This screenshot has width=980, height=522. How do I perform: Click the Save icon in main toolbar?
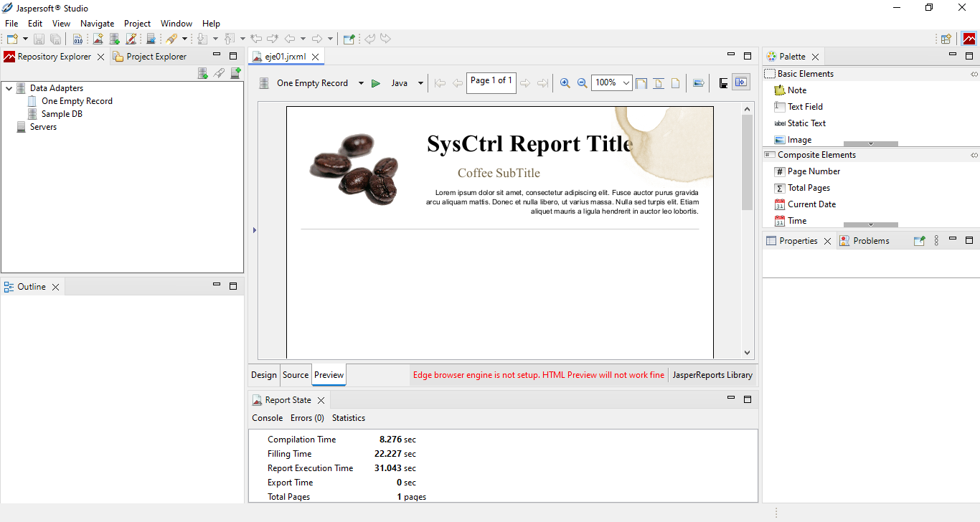39,39
